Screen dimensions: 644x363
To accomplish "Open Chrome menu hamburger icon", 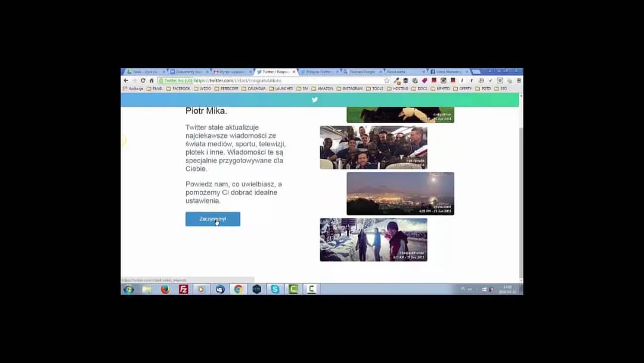I will (518, 81).
